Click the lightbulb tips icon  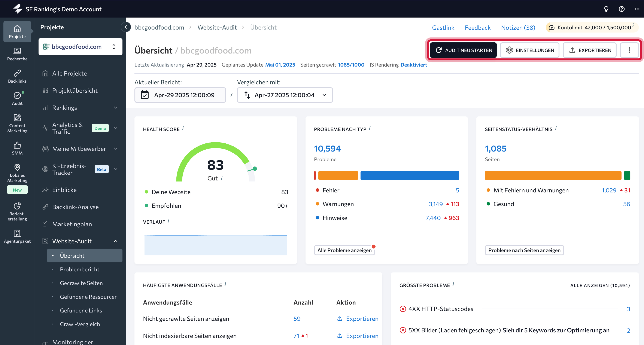coord(606,9)
